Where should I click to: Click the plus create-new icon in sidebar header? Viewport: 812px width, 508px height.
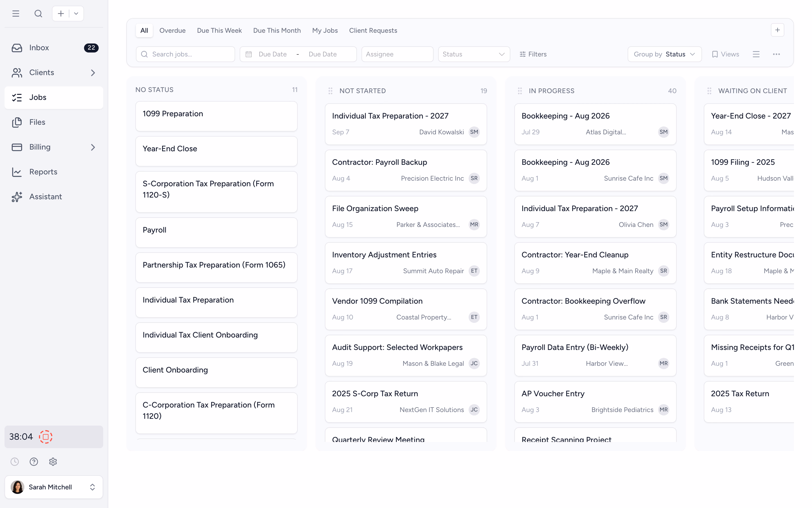pos(61,14)
